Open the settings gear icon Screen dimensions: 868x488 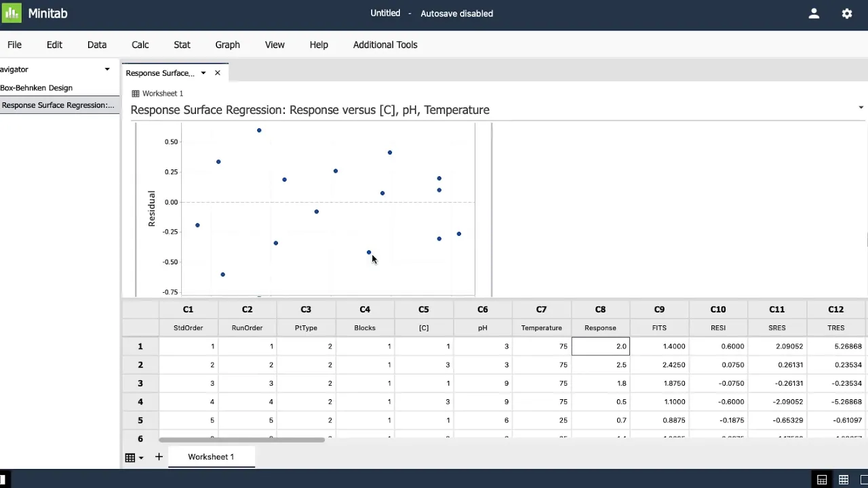click(x=847, y=14)
